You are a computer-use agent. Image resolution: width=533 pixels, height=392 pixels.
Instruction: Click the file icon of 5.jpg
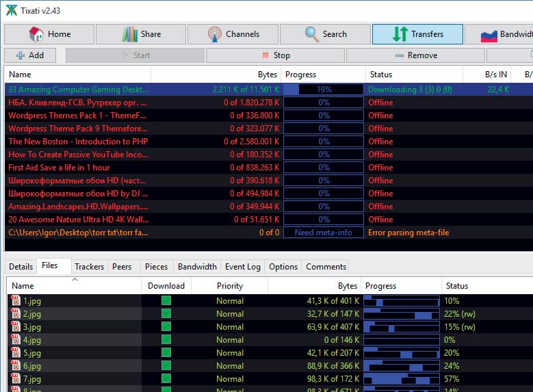point(16,352)
